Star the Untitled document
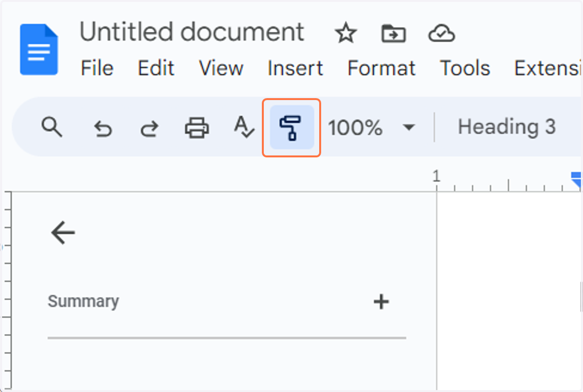This screenshot has height=392, width=583. coord(346,34)
